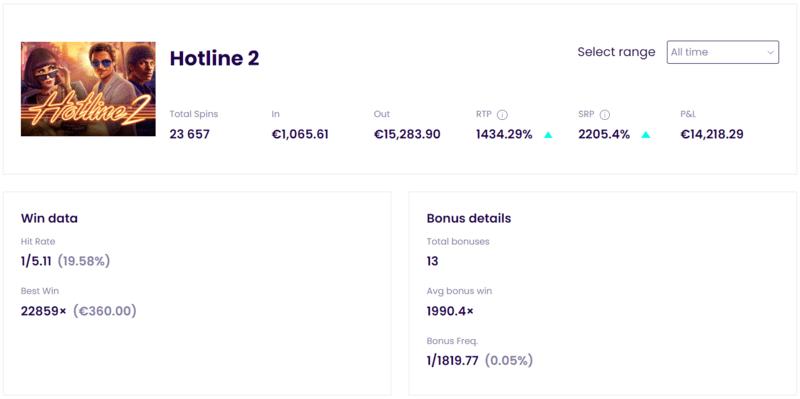Click the P&L value €14,218.29
Screen dimensions: 800x399
(x=712, y=135)
